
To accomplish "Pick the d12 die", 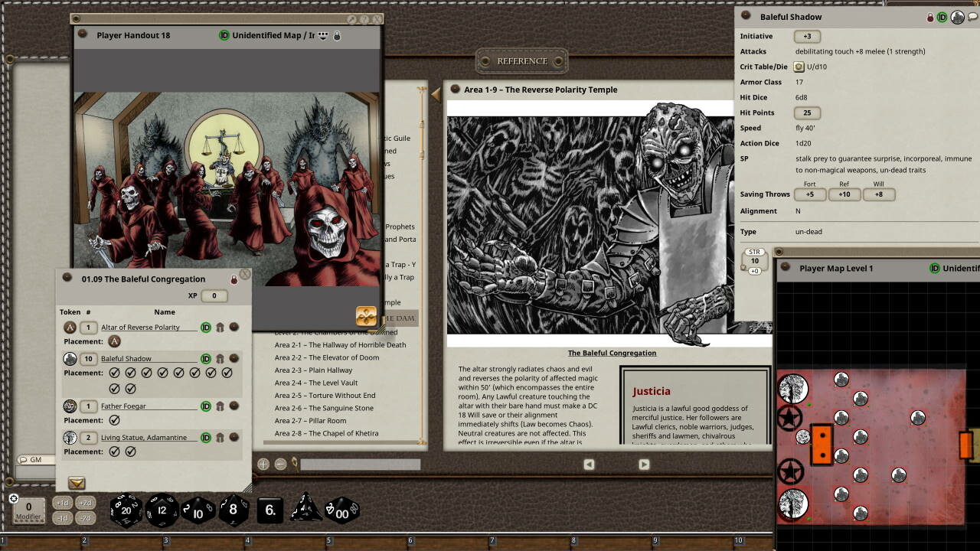I will coord(162,510).
